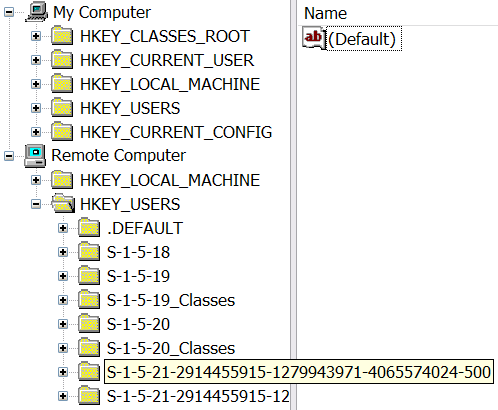The height and width of the screenshot is (410, 498).
Task: Expand HKEY_CLASSES_ROOT
Action: point(36,36)
